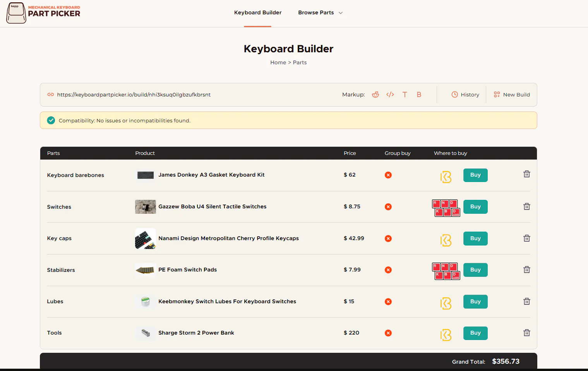The image size is (588, 371).
Task: Open Nanami Metropolitan keycaps thumbnail
Action: click(146, 239)
